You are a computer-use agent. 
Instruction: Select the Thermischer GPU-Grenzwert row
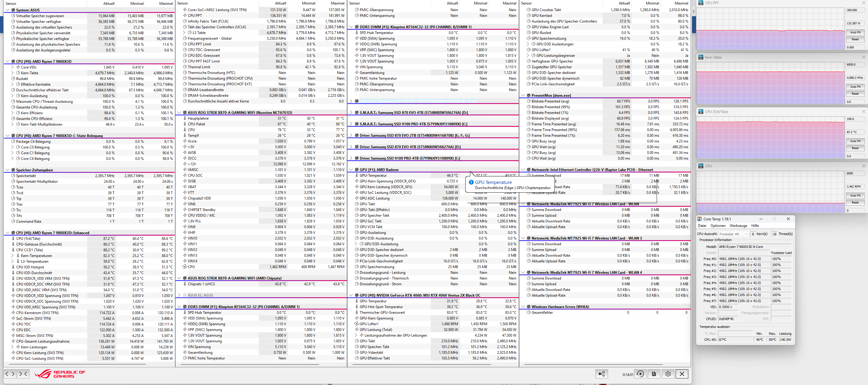point(433,313)
